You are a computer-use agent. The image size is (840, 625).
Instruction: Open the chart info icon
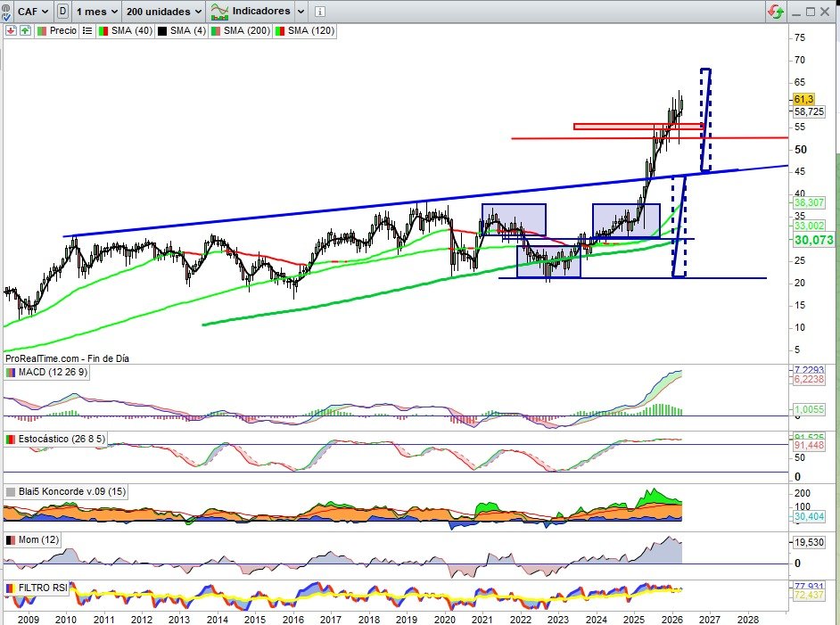point(320,12)
